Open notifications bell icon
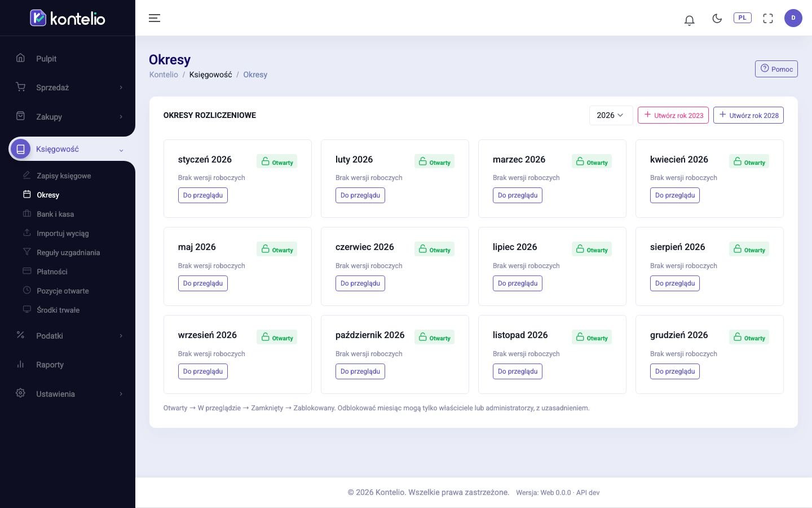This screenshot has width=812, height=508. pyautogui.click(x=689, y=20)
